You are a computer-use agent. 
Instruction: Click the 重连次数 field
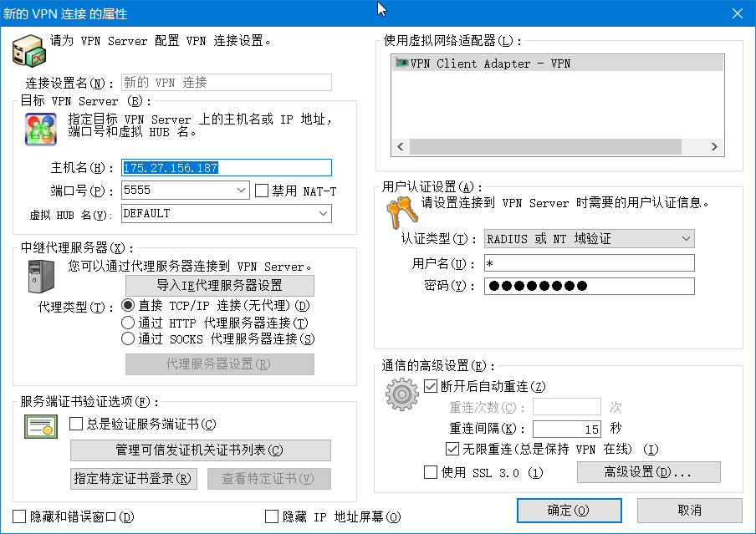(x=566, y=407)
